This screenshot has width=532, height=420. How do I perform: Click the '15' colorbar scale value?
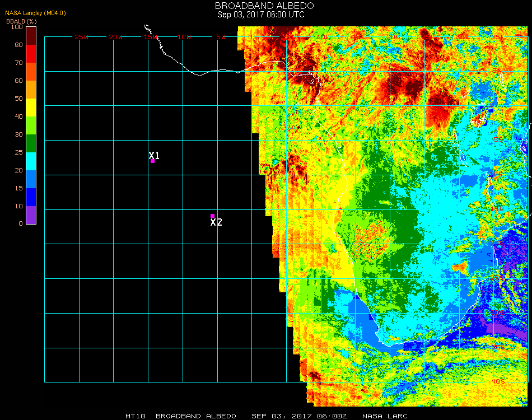coord(18,188)
